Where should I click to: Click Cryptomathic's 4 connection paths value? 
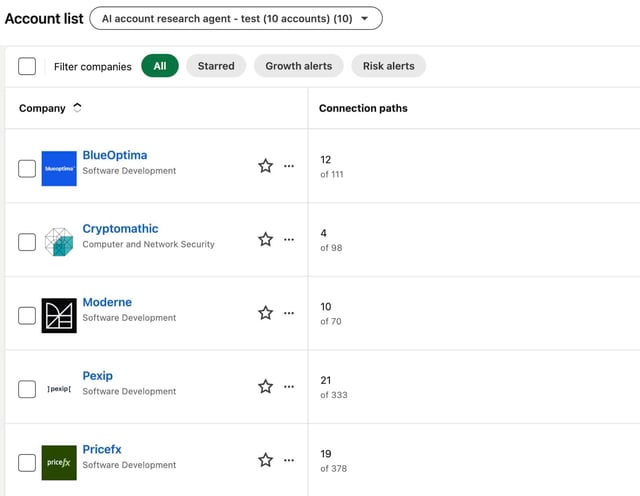click(323, 233)
